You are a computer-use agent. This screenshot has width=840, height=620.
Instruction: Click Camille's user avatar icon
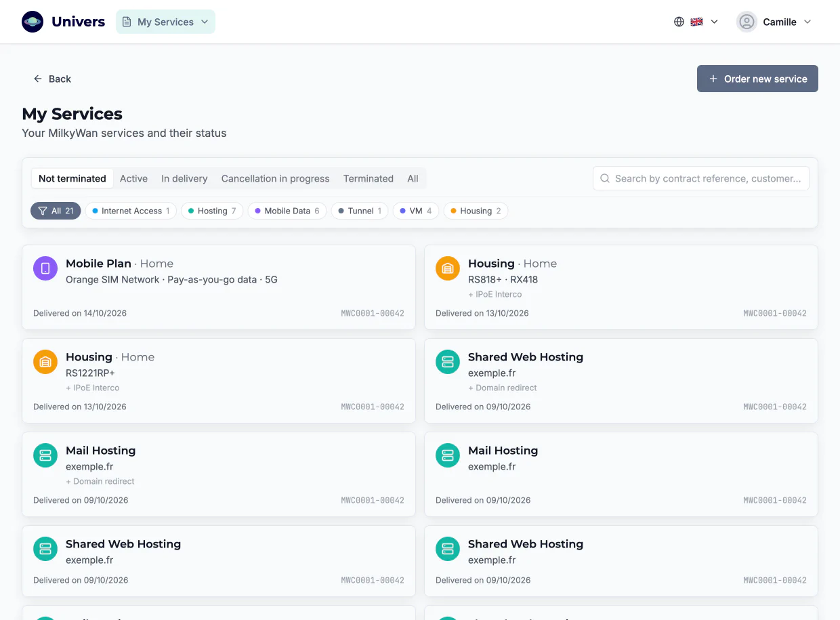pos(747,22)
